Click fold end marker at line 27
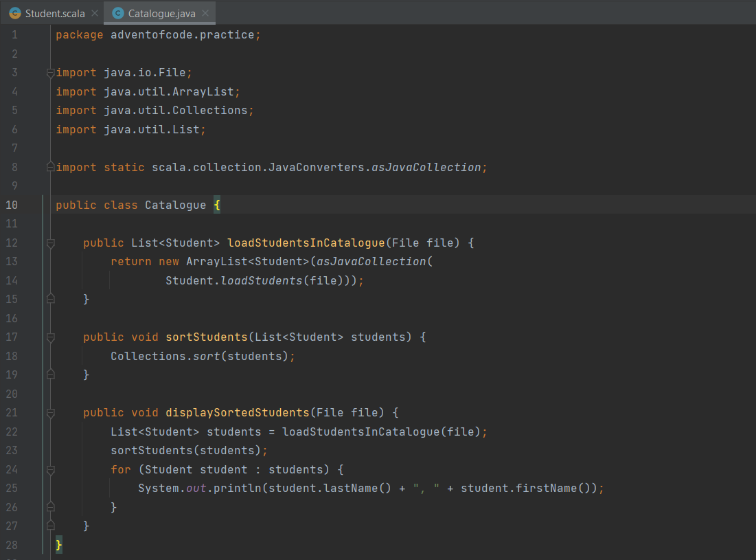The width and height of the screenshot is (756, 560). tap(51, 526)
